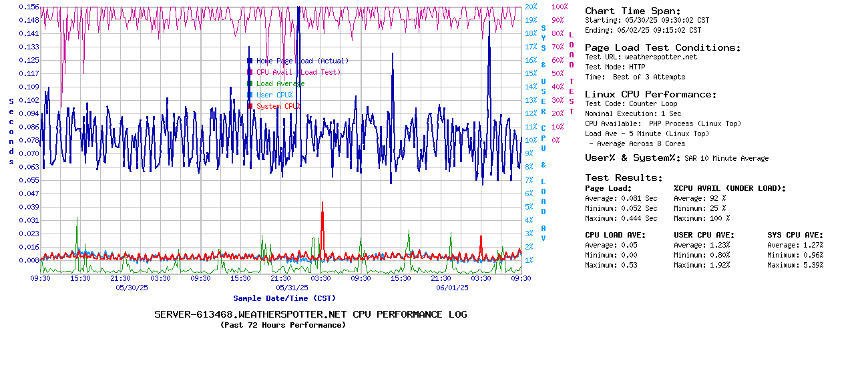Click the blue Home Page Load legend square
Viewport: 868px width, 367px height.
[250, 61]
